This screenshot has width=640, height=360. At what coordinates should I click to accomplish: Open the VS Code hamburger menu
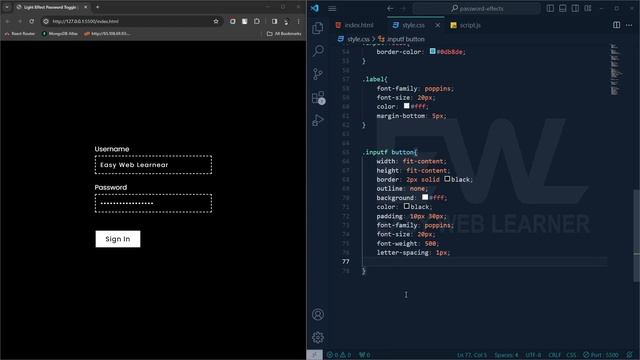(x=332, y=8)
